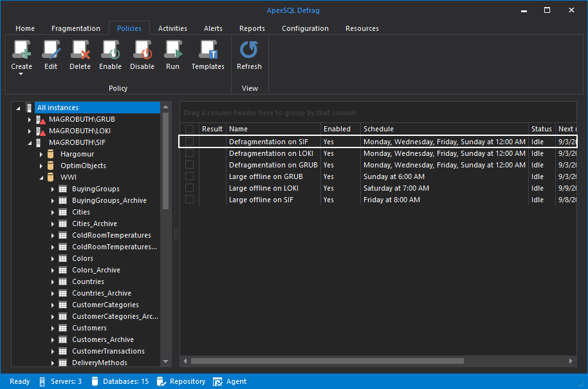The image size is (588, 389).
Task: Click the BuyingGroups table icon
Action: pyautogui.click(x=62, y=189)
